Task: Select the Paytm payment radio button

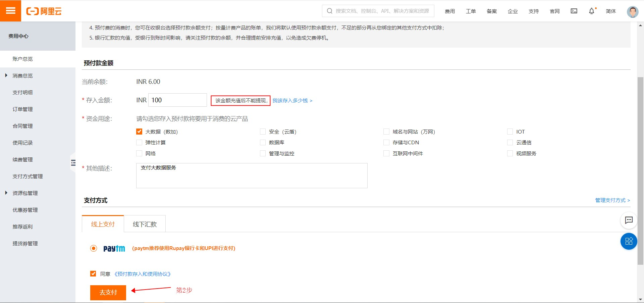Action: click(93, 248)
